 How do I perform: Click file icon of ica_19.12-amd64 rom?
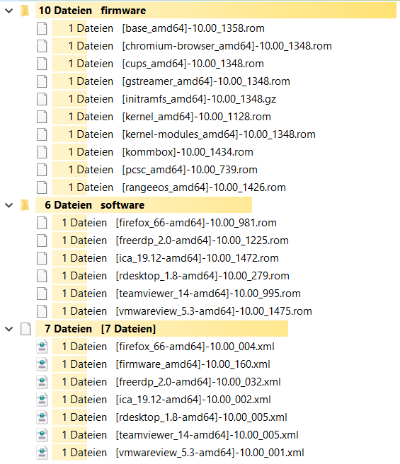[42, 258]
